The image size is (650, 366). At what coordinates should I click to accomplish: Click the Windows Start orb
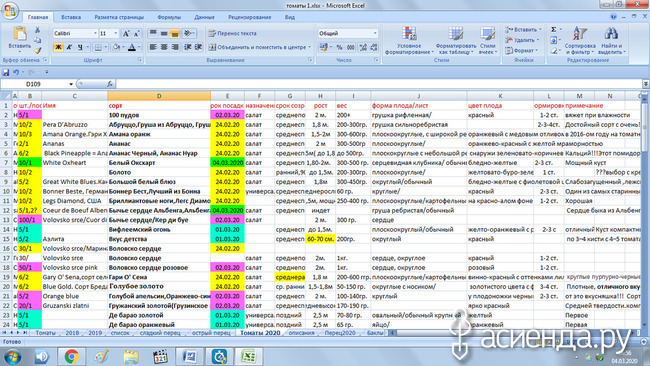click(12, 356)
